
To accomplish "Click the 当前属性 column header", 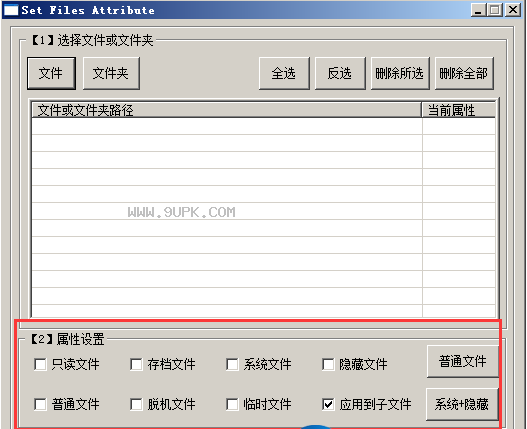I will [x=459, y=110].
